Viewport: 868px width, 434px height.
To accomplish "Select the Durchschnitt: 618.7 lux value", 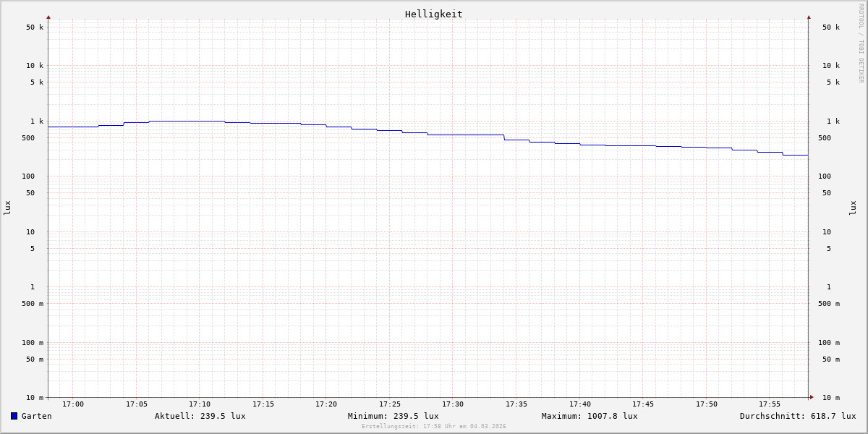I will 798,416.
